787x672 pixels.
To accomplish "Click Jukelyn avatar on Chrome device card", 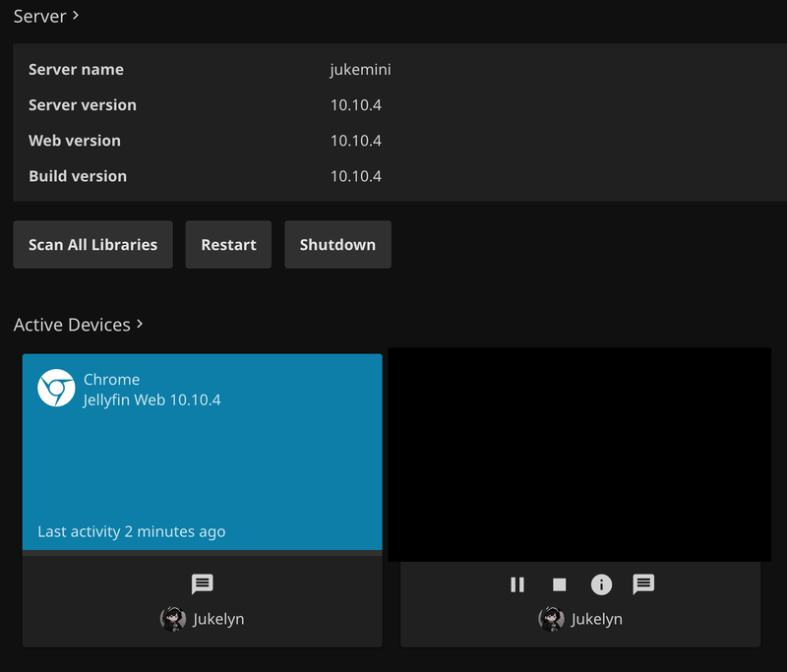I will pos(173,619).
